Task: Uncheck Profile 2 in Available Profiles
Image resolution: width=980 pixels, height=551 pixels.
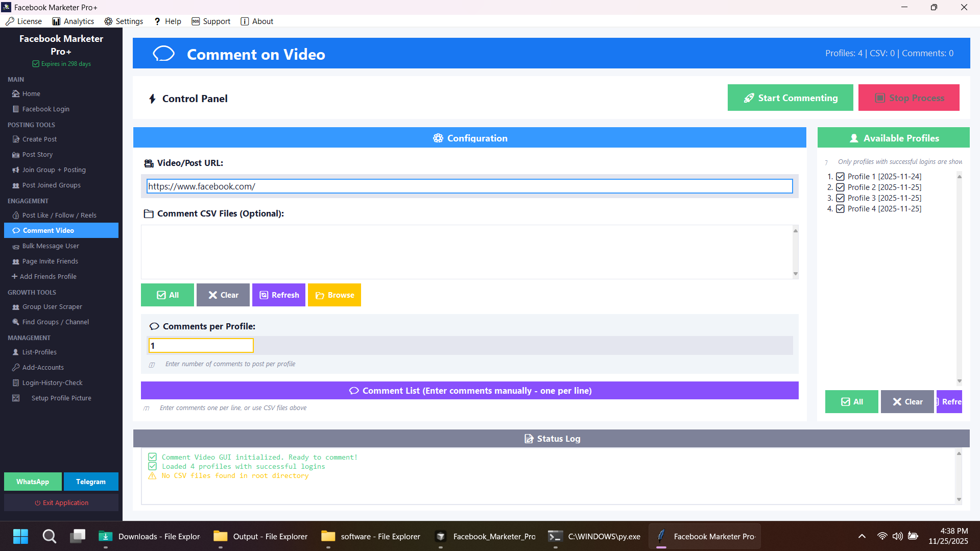Action: click(x=841, y=187)
